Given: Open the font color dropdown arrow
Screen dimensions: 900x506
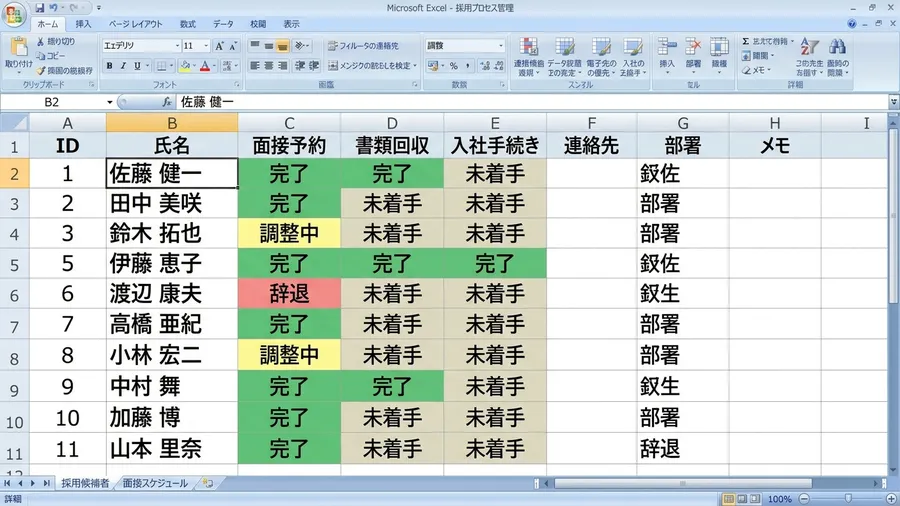Looking at the screenshot, I should tap(214, 66).
